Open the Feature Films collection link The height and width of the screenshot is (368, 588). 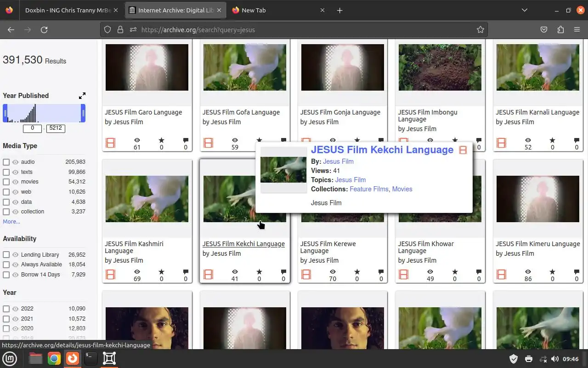369,189
